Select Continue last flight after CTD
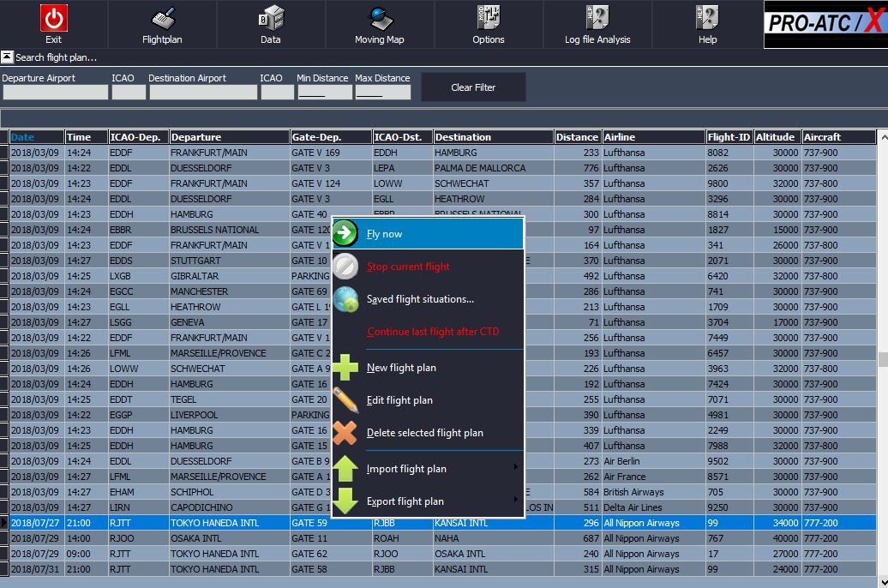888x588 pixels. [428, 332]
